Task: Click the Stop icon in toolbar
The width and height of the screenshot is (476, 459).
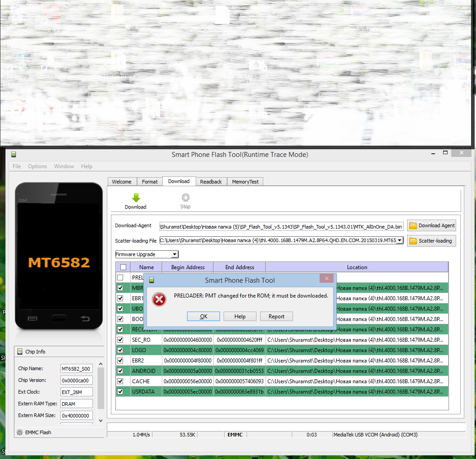Action: click(x=185, y=197)
